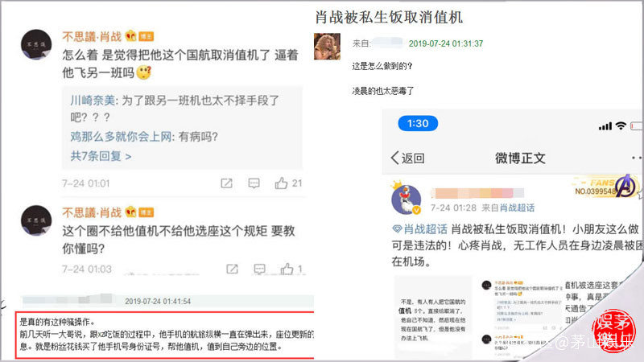Tap the repost icon on the 7-24 01:03 post

232,269
